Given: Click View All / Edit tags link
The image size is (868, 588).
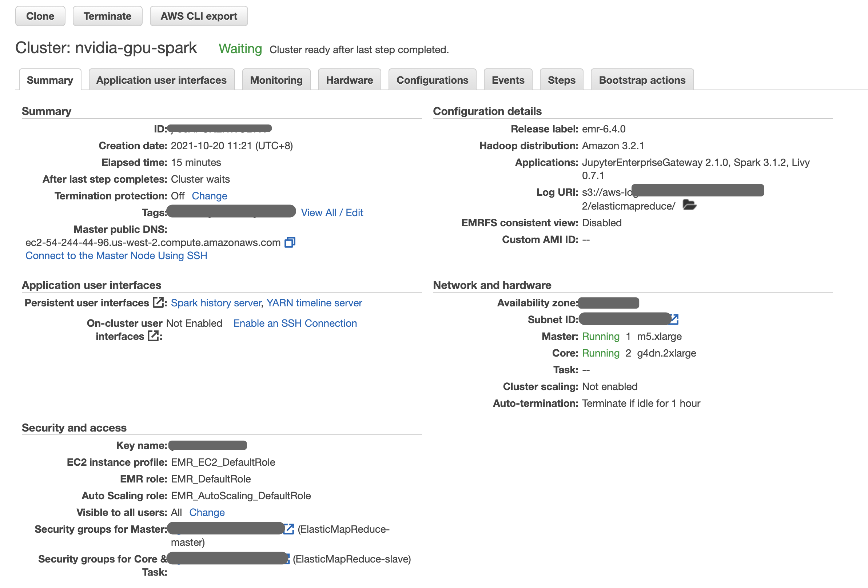Looking at the screenshot, I should tap(331, 212).
